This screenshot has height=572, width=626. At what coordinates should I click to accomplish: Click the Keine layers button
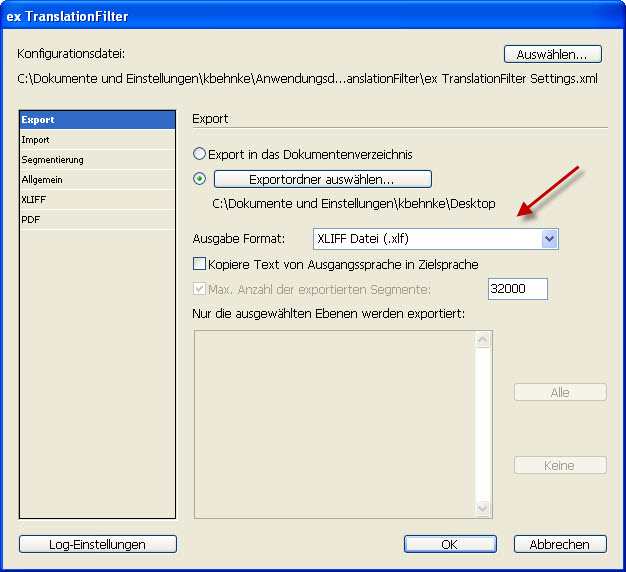(560, 465)
